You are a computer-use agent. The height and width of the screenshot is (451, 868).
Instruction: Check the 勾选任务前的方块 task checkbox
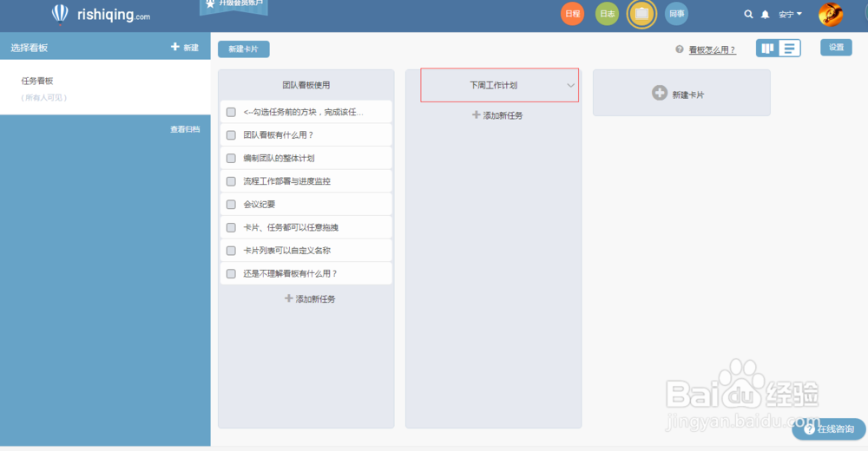coord(232,113)
